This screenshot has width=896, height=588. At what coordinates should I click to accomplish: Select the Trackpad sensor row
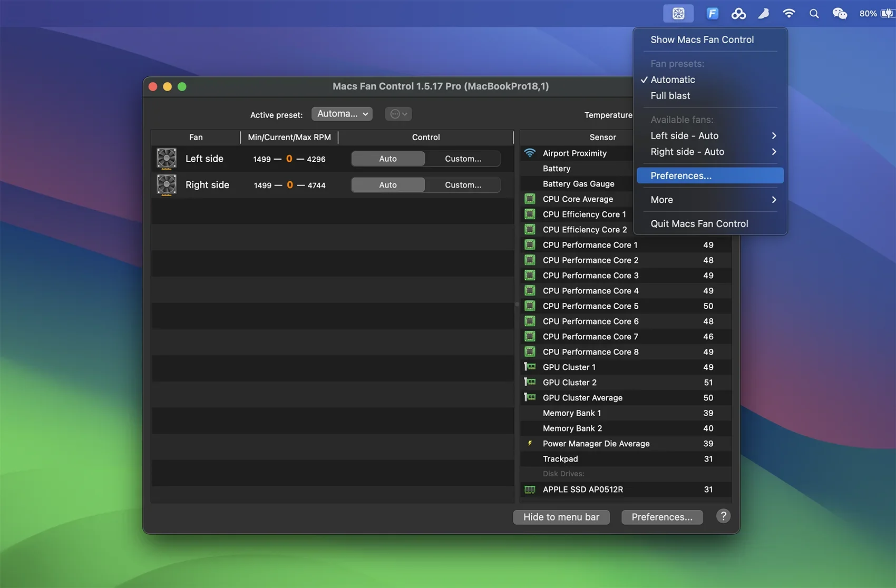tap(626, 459)
